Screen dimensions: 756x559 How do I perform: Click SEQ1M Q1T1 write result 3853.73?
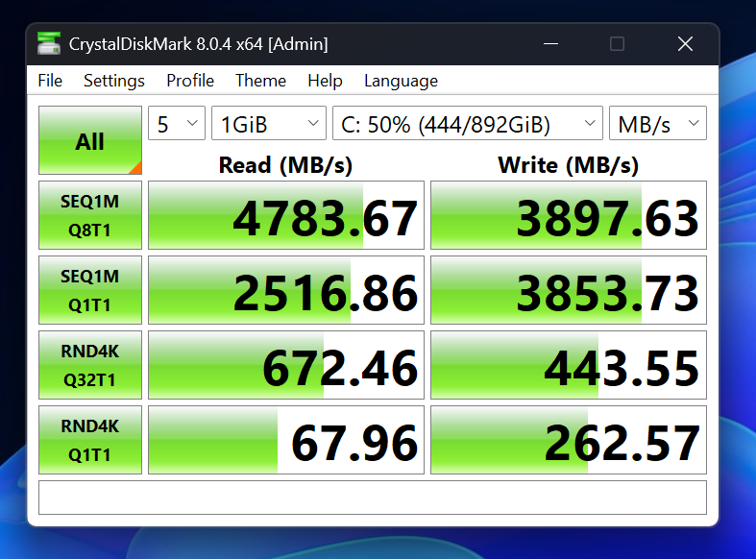569,290
